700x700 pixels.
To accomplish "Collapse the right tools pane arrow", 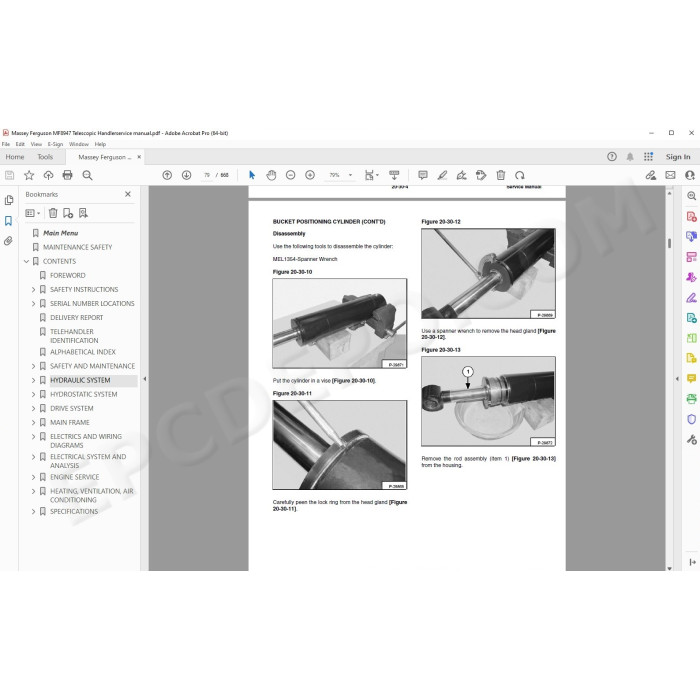I will point(677,379).
